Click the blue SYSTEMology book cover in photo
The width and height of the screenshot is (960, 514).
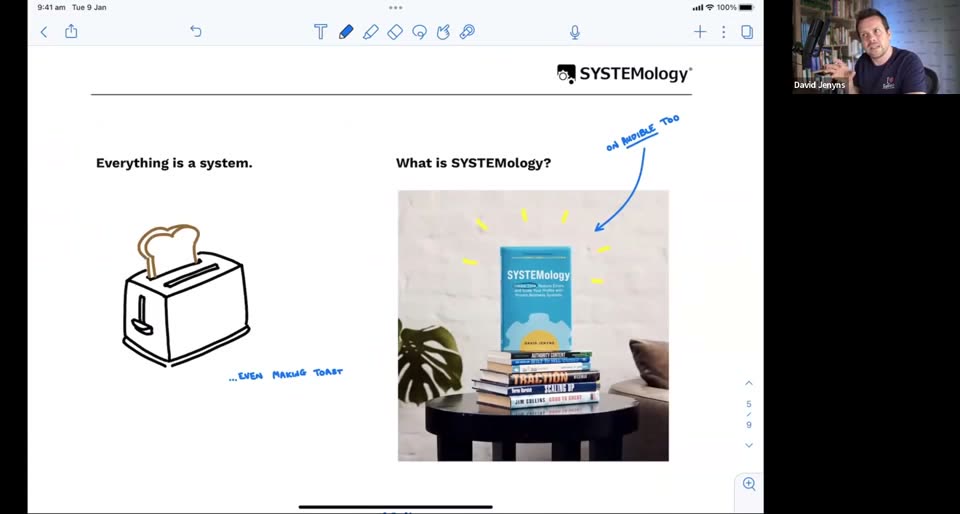click(536, 299)
